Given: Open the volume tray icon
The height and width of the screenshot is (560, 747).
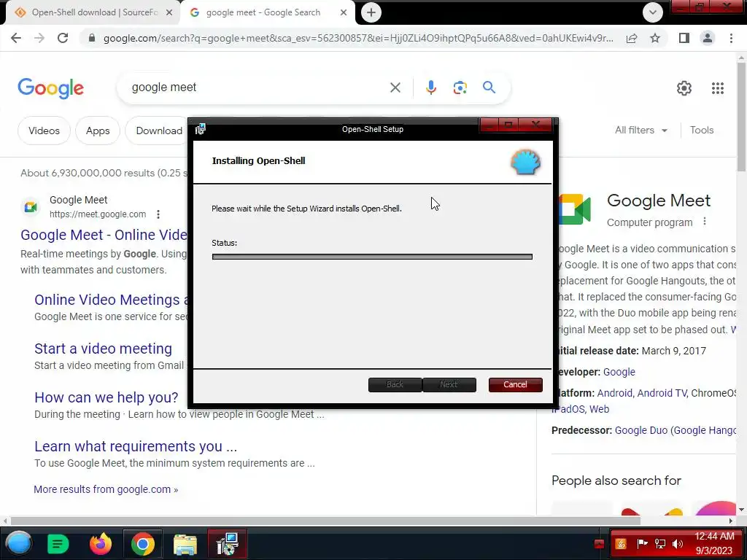Looking at the screenshot, I should point(677,544).
